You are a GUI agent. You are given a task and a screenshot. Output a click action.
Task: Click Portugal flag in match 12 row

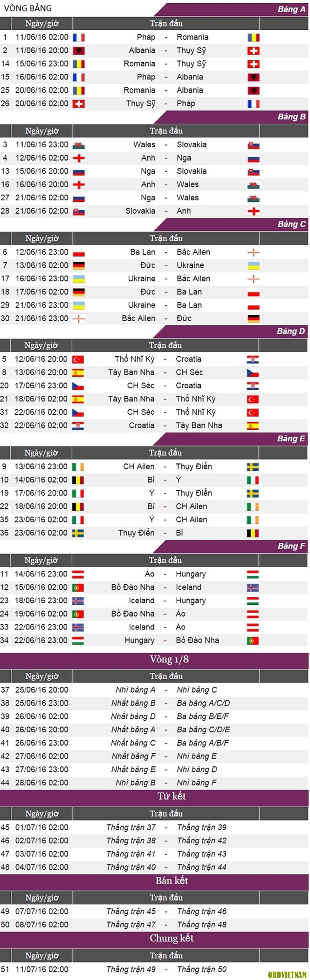click(x=78, y=588)
